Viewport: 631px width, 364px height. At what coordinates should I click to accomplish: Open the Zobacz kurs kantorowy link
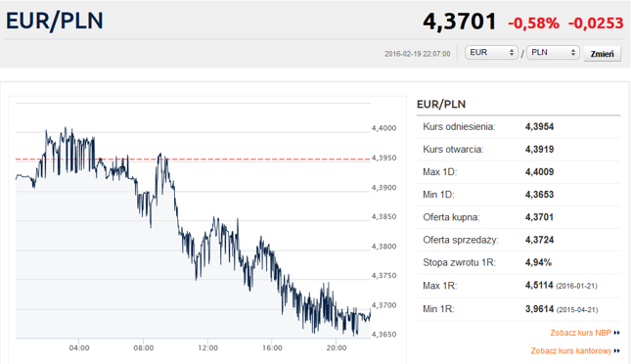571,350
